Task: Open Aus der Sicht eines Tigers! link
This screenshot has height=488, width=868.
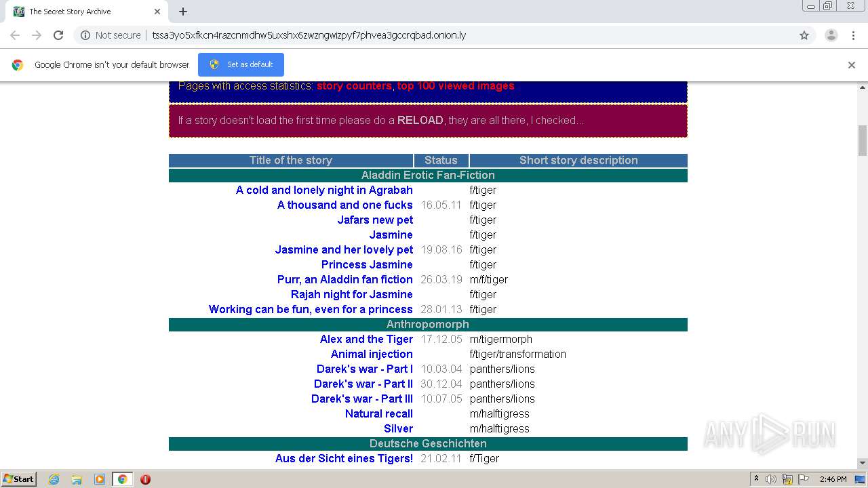Action: 344,458
